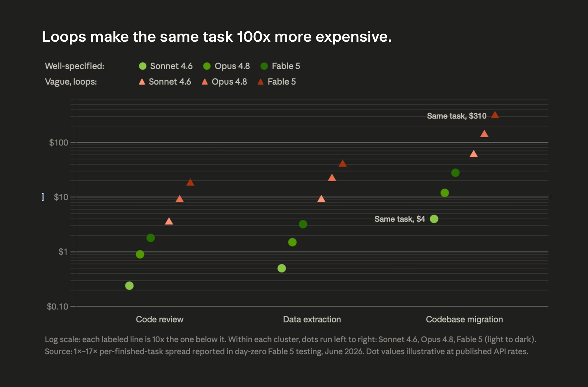Screen dimensions: 588x387
Task: Select the lowest Code review green dot
Action: (x=129, y=286)
